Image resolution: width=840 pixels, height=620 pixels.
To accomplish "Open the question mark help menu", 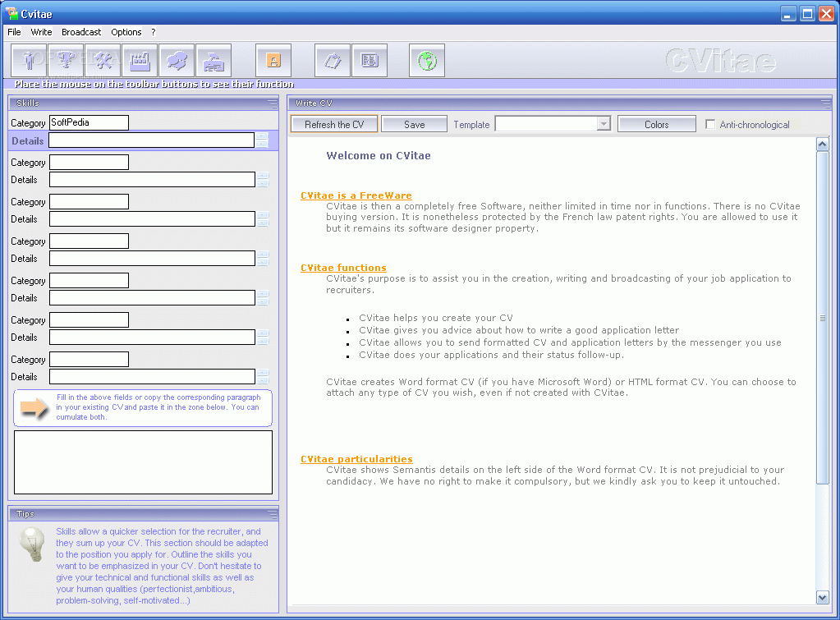I will [x=154, y=32].
